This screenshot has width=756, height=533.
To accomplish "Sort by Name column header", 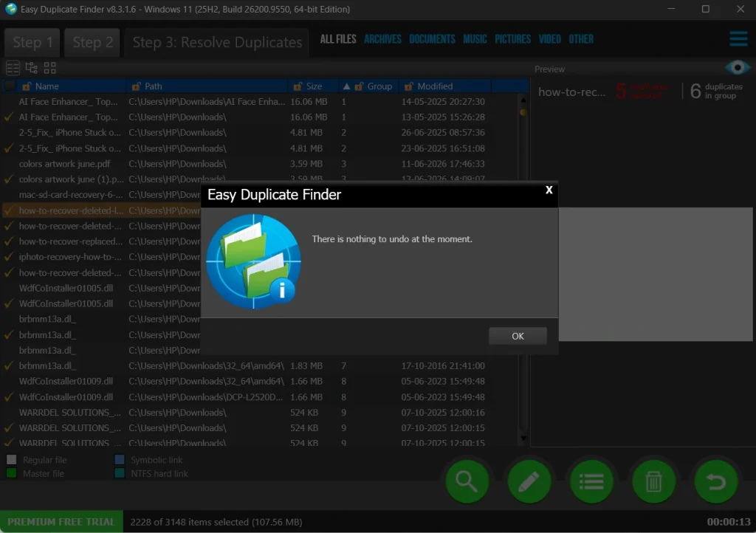I will coord(47,86).
